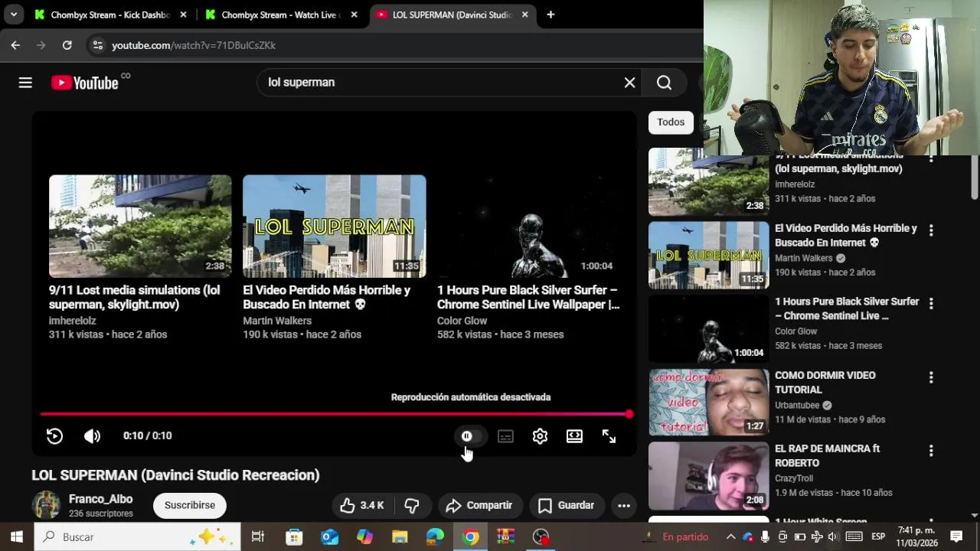Open File Explorer from taskbar

400,537
